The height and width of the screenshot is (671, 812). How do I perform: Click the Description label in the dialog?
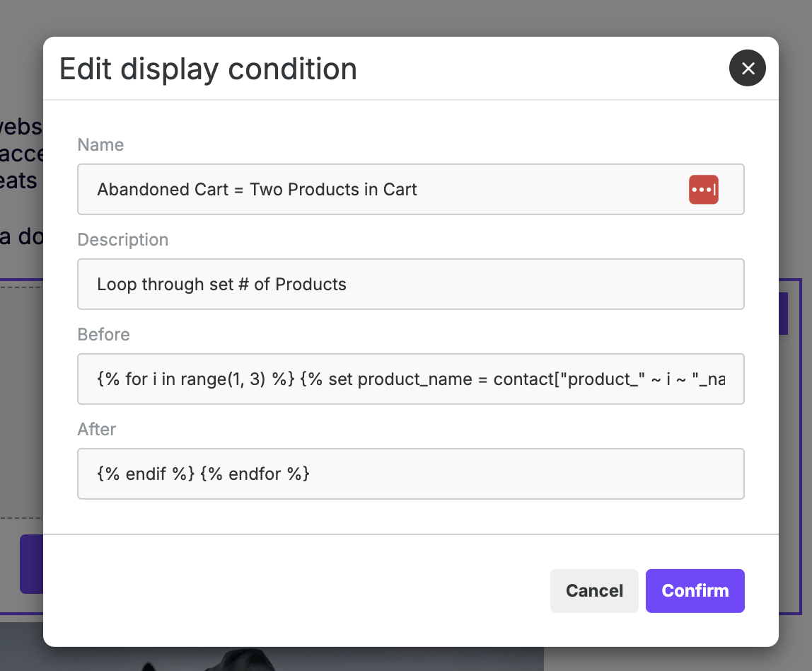pyautogui.click(x=122, y=239)
